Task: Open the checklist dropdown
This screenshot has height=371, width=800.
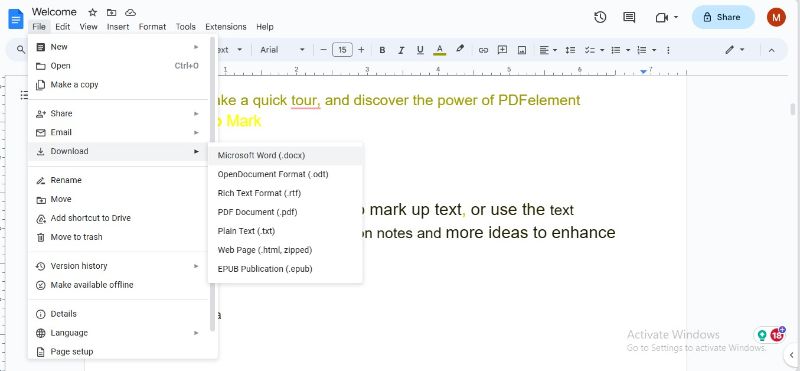Action: tap(594, 50)
